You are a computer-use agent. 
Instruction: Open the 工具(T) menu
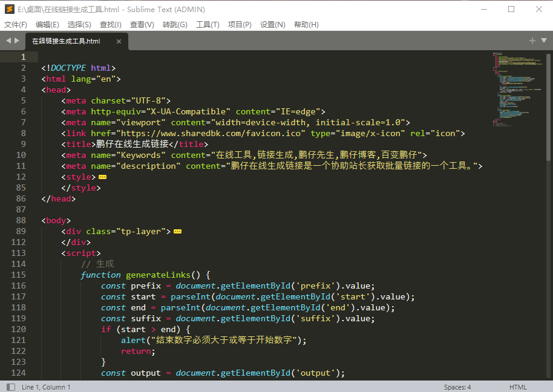click(208, 25)
